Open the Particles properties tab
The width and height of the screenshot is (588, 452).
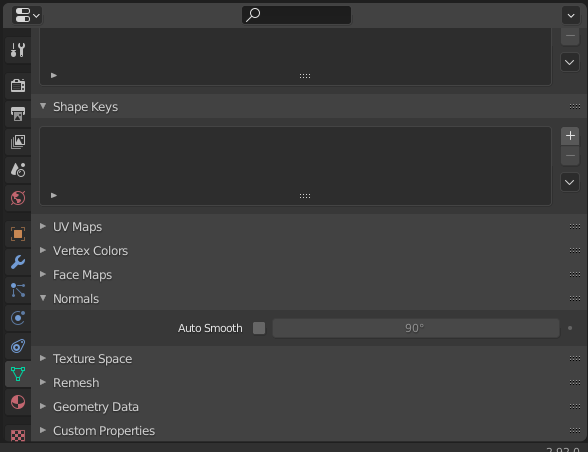tap(18, 290)
